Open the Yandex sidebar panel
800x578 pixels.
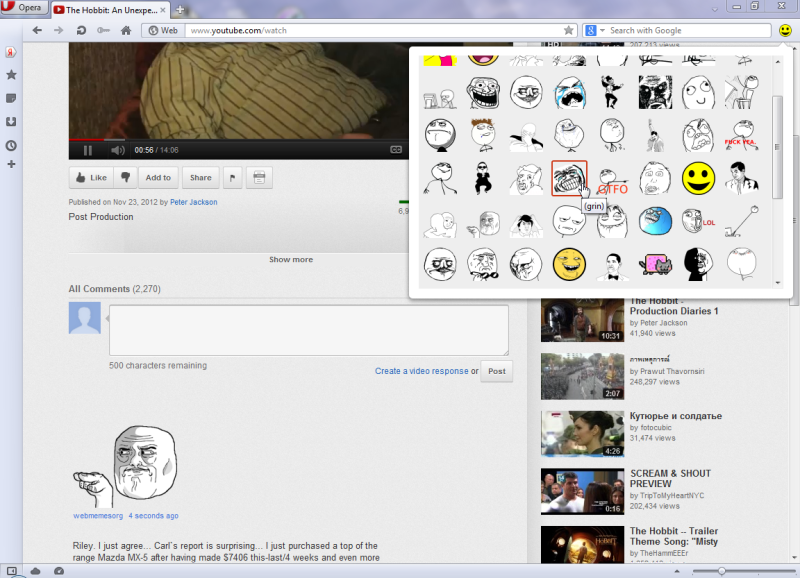pos(11,52)
